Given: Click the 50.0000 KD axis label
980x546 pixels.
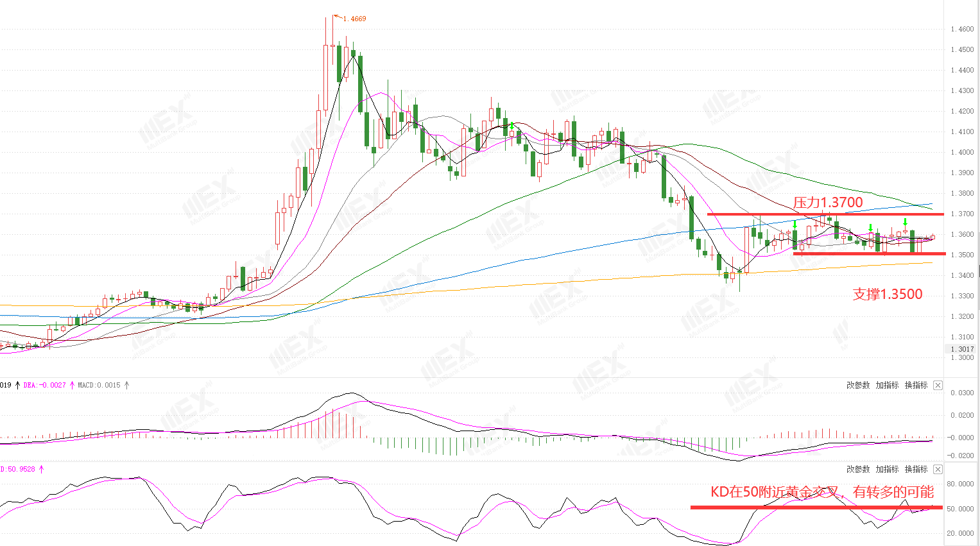Looking at the screenshot, I should (961, 509).
